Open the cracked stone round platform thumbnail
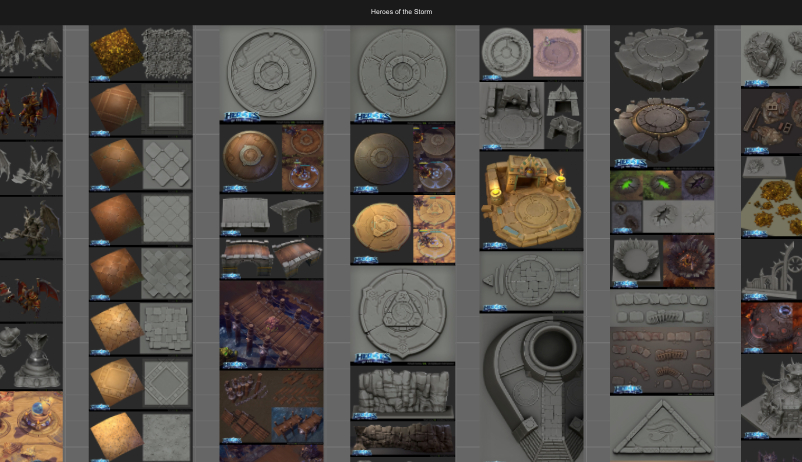Image resolution: width=802 pixels, height=462 pixels. click(x=662, y=97)
